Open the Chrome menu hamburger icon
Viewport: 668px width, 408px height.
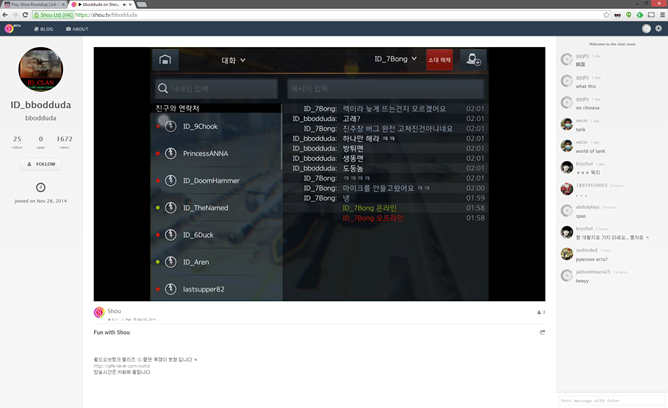coord(662,15)
